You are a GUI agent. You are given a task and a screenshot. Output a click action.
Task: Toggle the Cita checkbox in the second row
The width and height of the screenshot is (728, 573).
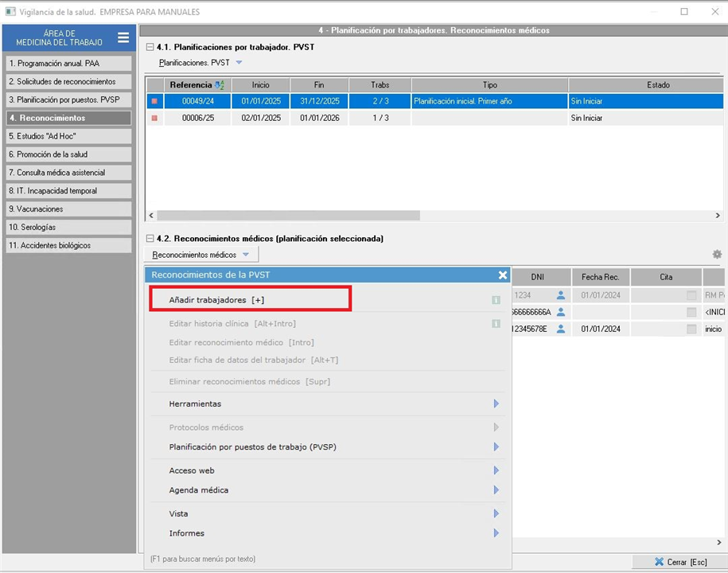point(691,312)
